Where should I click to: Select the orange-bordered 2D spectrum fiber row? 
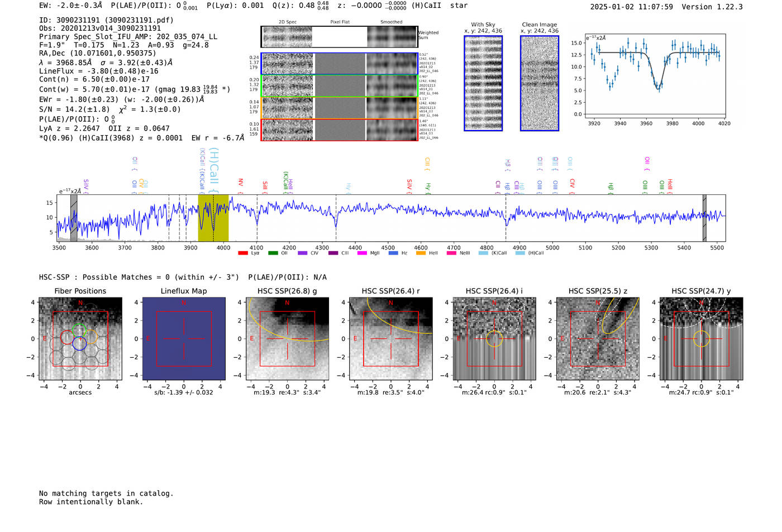pos(339,108)
